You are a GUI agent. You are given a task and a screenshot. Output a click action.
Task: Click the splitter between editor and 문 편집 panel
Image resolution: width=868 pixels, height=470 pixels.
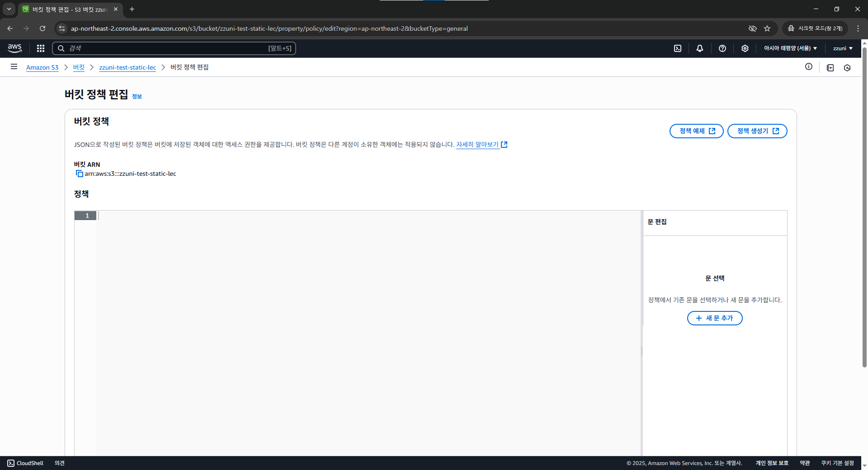642,351
